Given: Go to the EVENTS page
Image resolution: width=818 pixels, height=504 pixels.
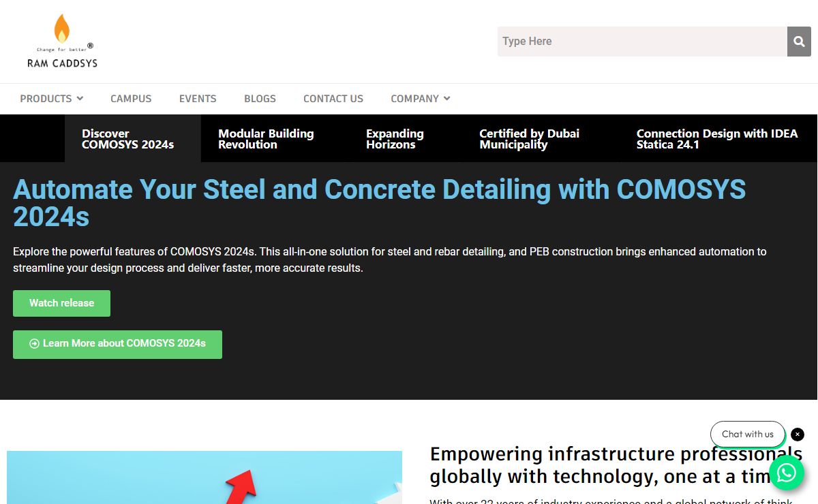Looking at the screenshot, I should [198, 99].
